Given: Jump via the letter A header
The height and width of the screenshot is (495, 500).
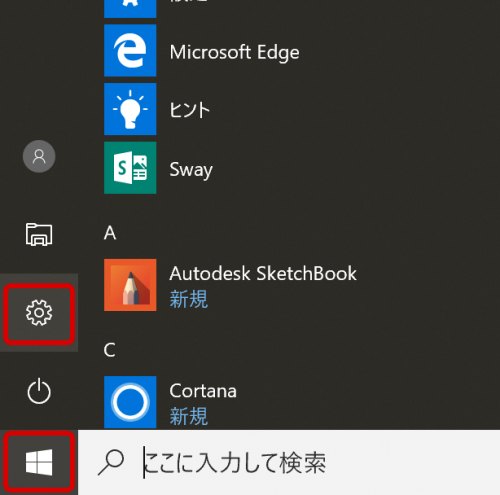Looking at the screenshot, I should point(110,233).
